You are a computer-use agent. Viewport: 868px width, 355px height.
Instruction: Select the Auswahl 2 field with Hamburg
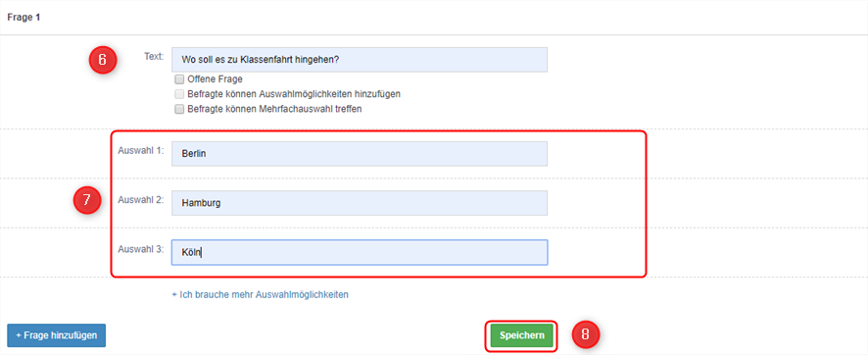[x=360, y=203]
